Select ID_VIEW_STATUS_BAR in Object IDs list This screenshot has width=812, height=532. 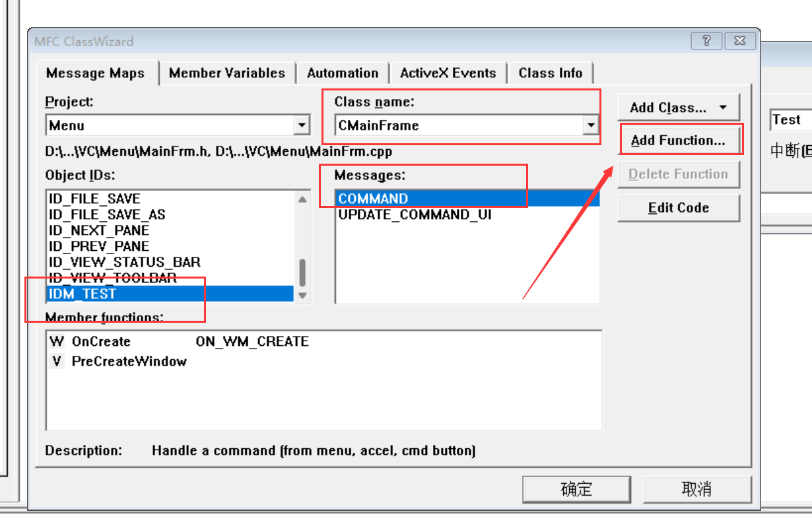(x=170, y=262)
